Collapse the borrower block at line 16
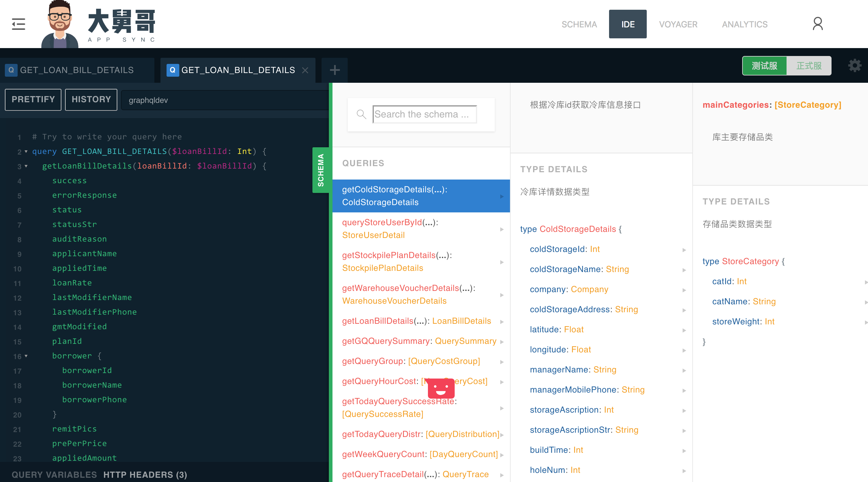Screen dimensions: 868x482 click(27, 357)
